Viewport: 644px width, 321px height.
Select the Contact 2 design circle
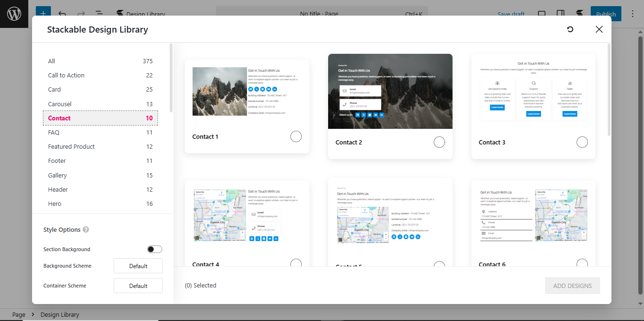439,142
